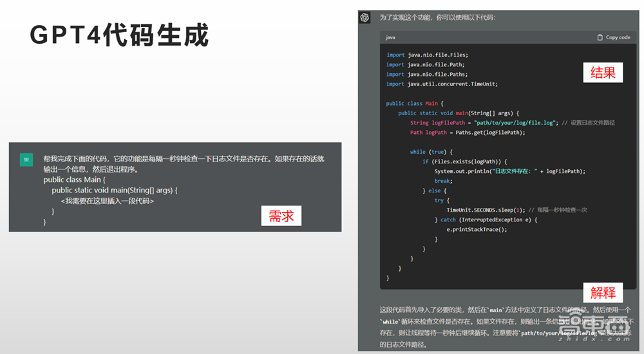Screen dimensions: 644x354
Task: Click the GPT4代码生成 slide title
Action: pyautogui.click(x=120, y=35)
